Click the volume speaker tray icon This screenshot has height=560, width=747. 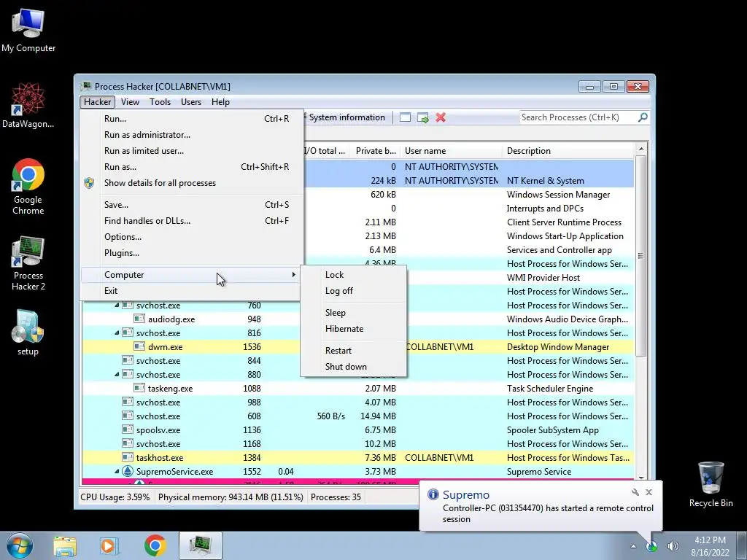[673, 546]
